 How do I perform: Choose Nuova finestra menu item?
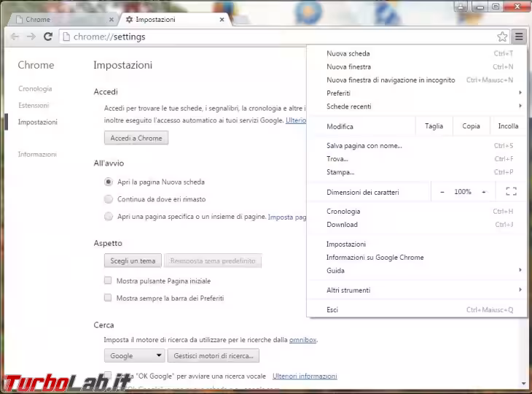[x=417, y=66]
